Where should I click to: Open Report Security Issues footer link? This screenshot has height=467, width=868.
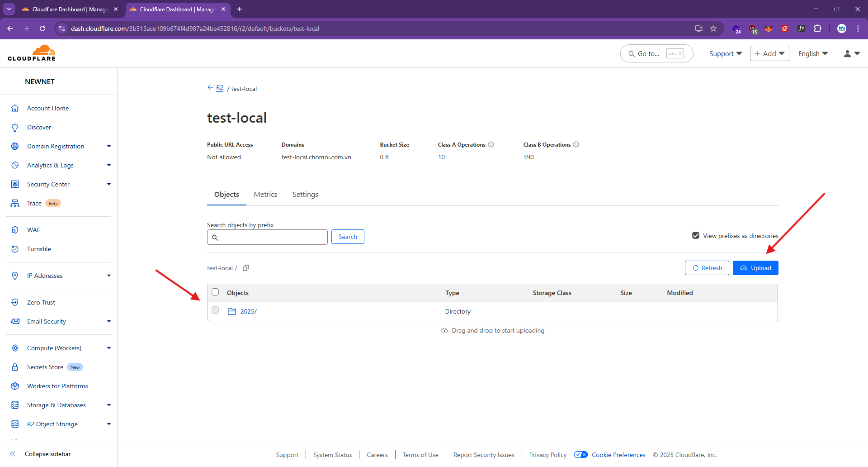pyautogui.click(x=484, y=455)
